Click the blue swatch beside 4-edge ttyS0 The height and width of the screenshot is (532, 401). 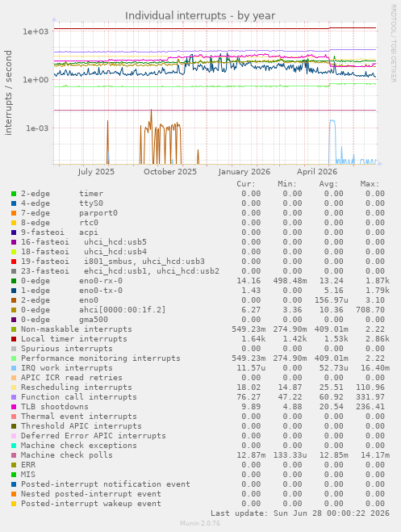(x=14, y=203)
